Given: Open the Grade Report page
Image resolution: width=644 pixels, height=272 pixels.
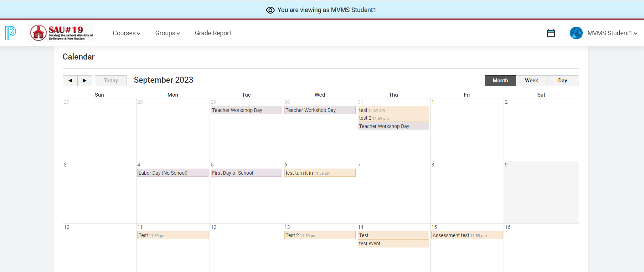Looking at the screenshot, I should [x=213, y=33].
